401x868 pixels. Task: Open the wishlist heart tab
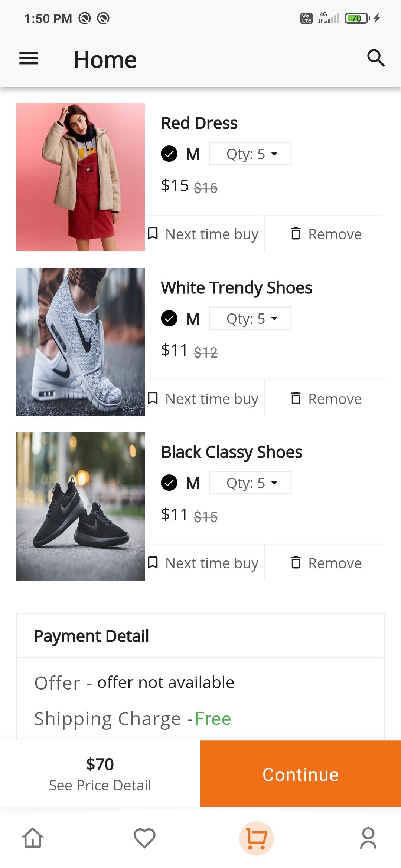pos(144,838)
